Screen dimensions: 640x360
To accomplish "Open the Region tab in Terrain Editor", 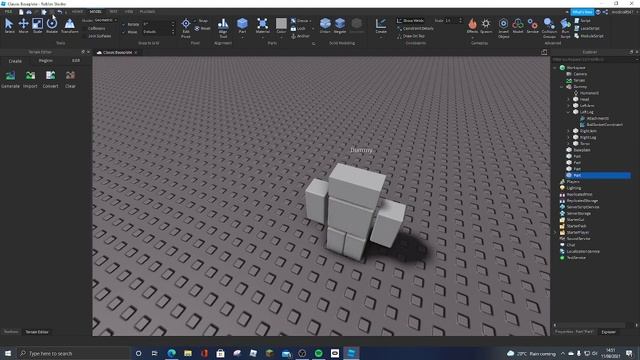I will pos(45,60).
